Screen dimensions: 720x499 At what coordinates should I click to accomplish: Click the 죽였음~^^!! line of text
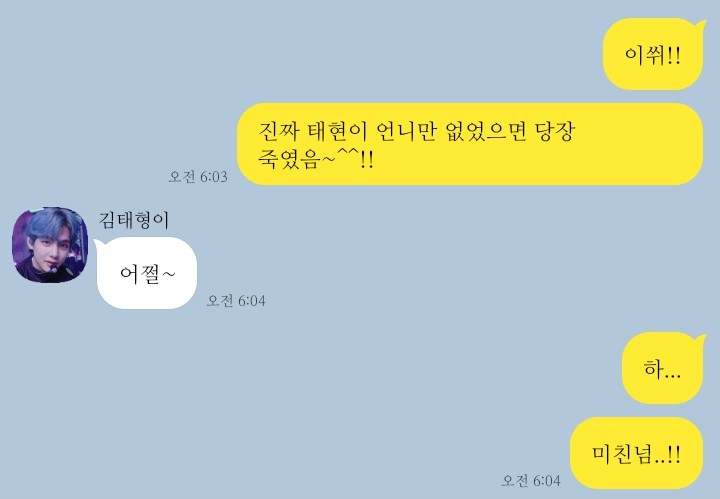[315, 159]
